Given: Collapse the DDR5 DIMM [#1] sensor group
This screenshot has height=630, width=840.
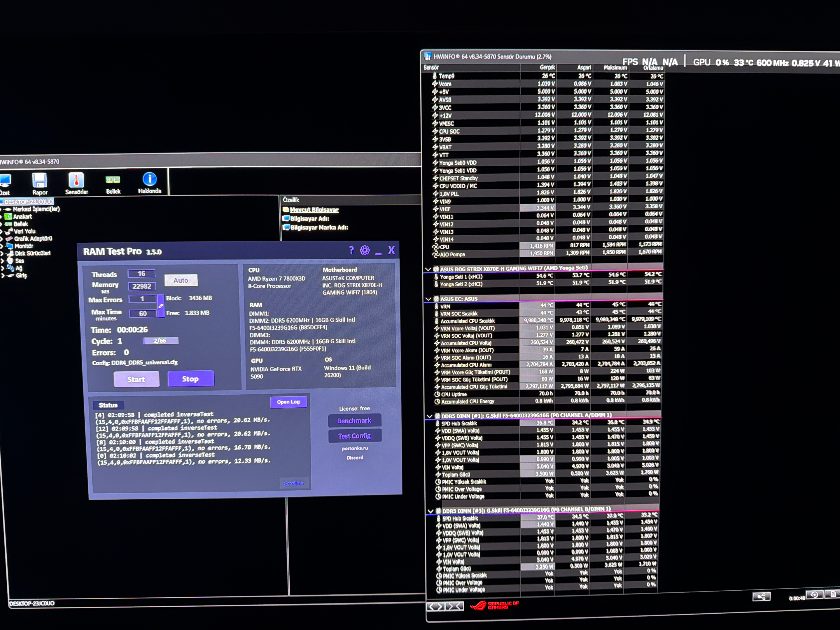Looking at the screenshot, I should click(x=430, y=416).
